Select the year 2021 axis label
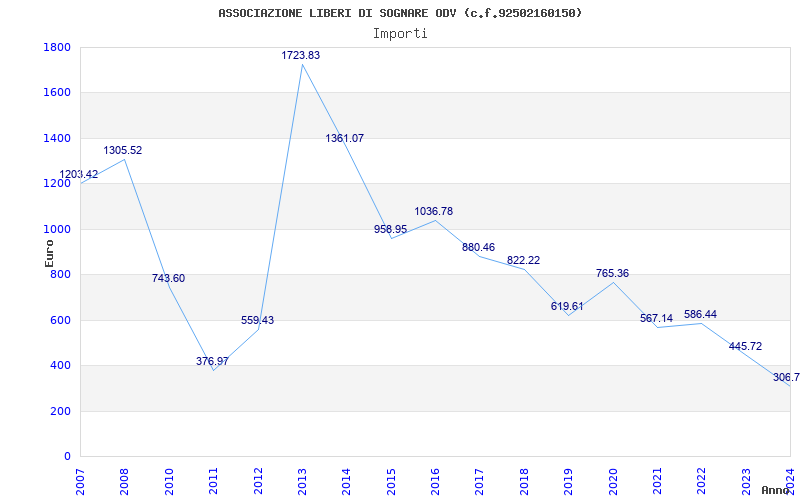This screenshot has width=800, height=500. [657, 482]
